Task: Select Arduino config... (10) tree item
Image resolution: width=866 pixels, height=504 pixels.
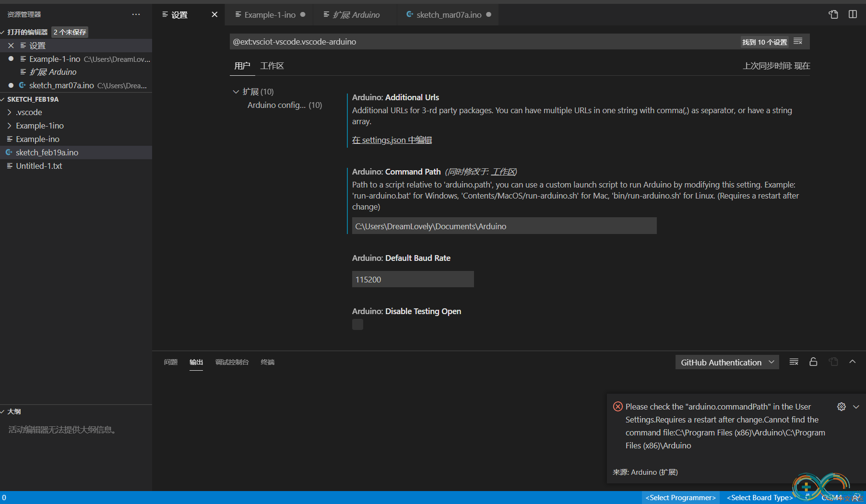Action: point(285,105)
